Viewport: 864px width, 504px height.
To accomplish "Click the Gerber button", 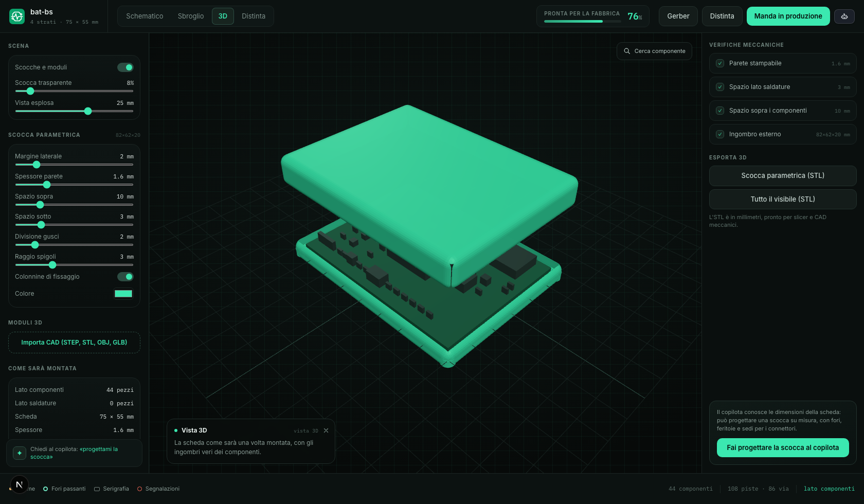I will 678,16.
